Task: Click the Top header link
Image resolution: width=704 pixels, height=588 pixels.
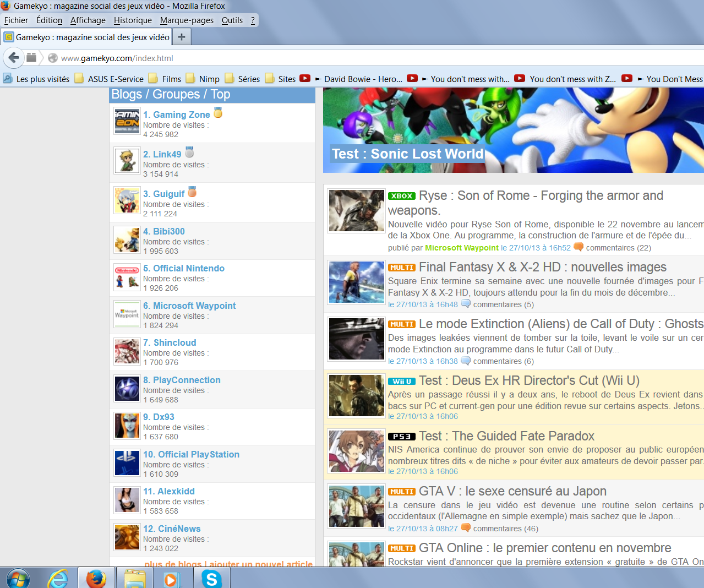Action: (221, 94)
